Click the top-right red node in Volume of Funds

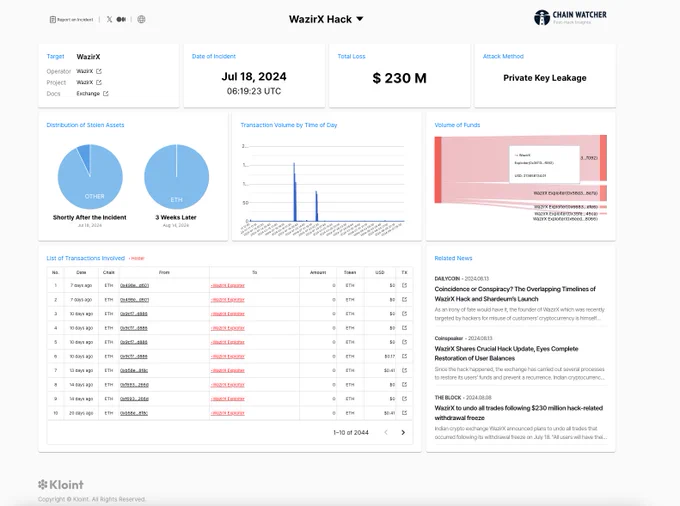tap(603, 158)
